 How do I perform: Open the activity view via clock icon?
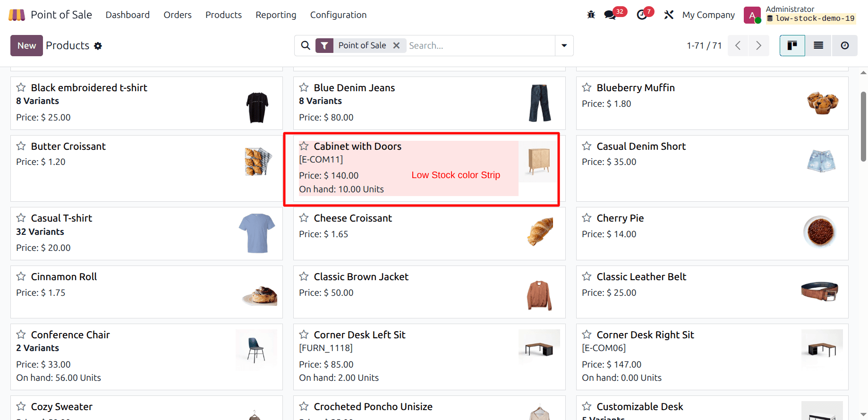845,45
